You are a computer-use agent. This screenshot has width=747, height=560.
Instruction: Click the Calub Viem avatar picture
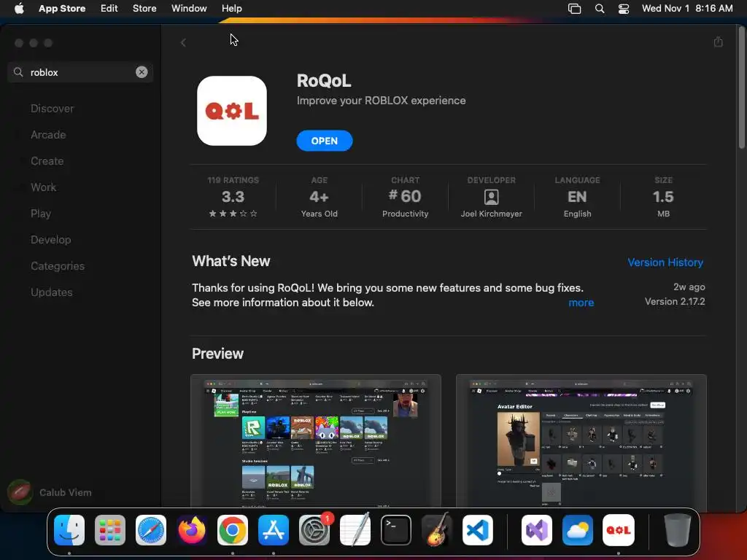(20, 492)
